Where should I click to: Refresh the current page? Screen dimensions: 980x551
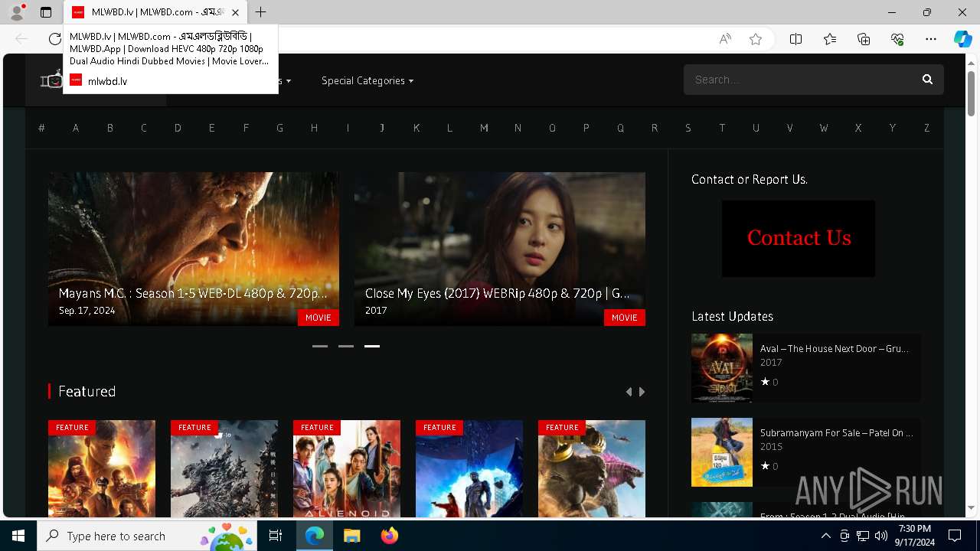click(54, 39)
